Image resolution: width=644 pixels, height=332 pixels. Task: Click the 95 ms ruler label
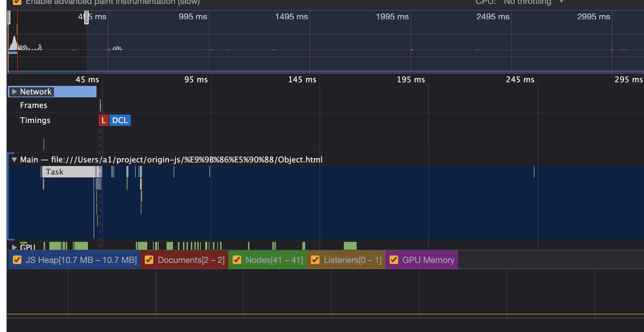coord(196,79)
